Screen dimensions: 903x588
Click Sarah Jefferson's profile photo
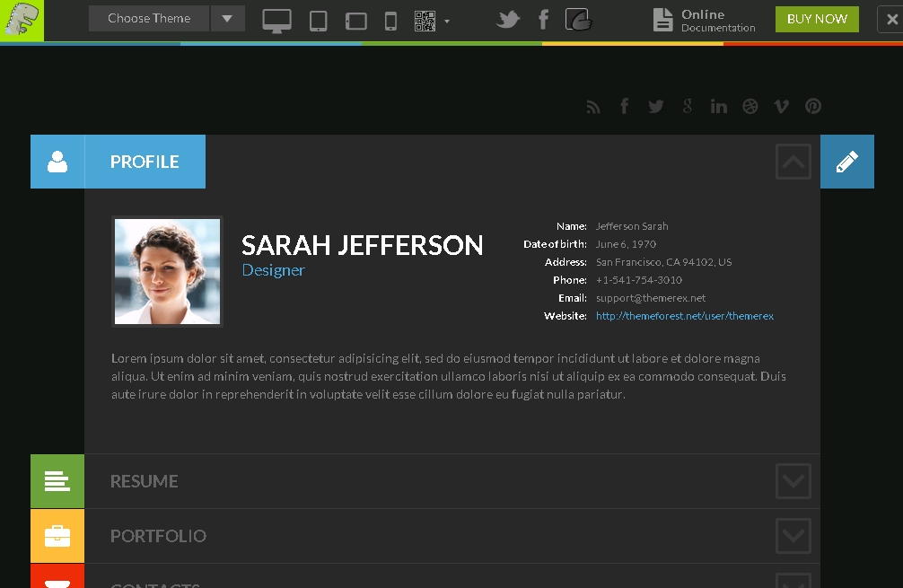coord(167,271)
